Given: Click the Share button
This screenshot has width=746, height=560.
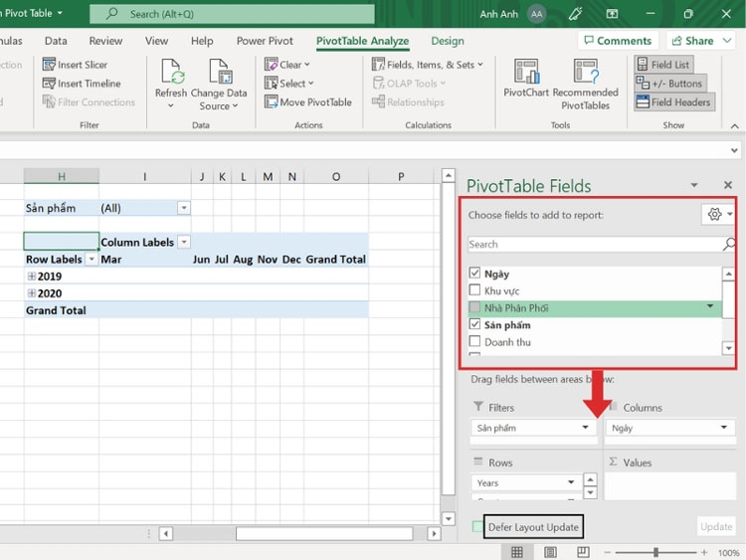Looking at the screenshot, I should (x=692, y=41).
